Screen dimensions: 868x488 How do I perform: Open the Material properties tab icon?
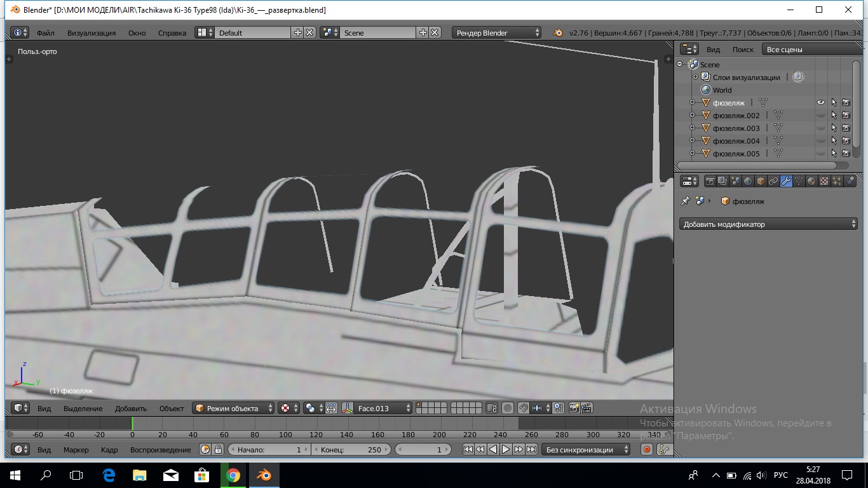[x=811, y=181]
